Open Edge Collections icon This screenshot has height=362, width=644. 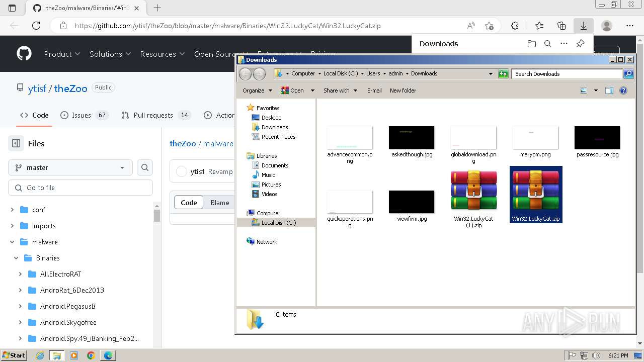[561, 26]
